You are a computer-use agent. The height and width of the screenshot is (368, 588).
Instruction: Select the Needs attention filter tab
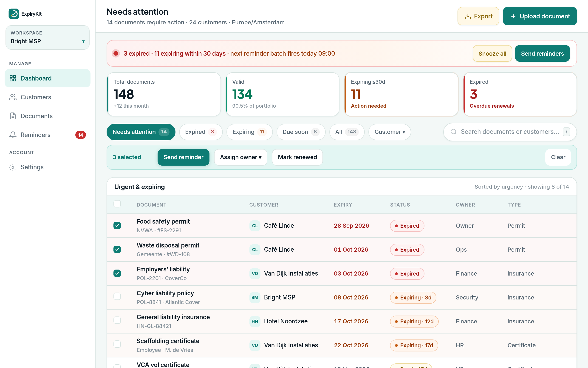[141, 132]
